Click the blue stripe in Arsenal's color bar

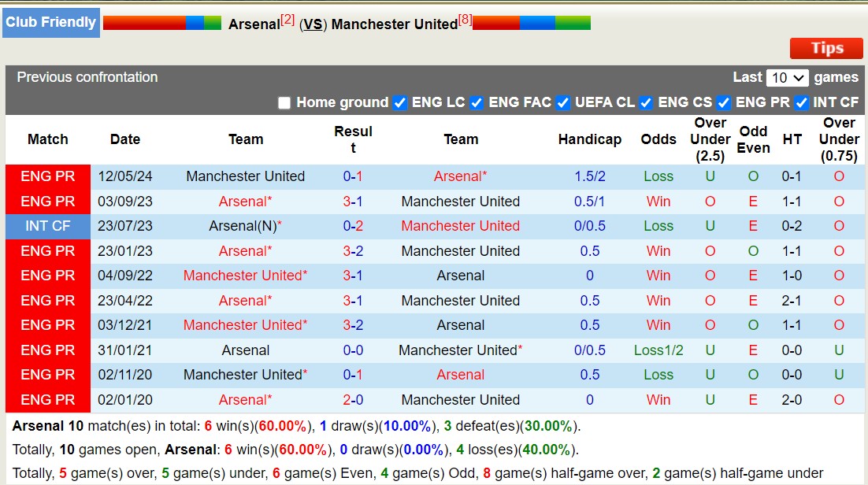195,22
